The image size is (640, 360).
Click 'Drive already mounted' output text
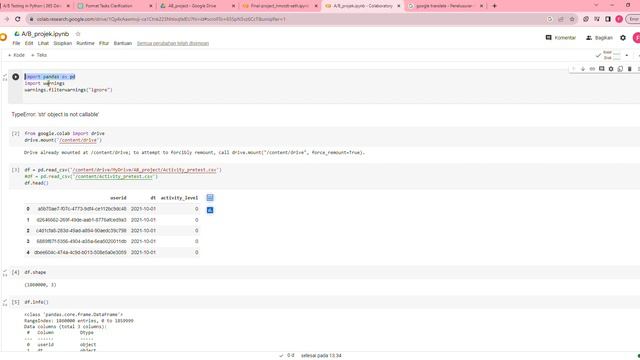coord(194,153)
